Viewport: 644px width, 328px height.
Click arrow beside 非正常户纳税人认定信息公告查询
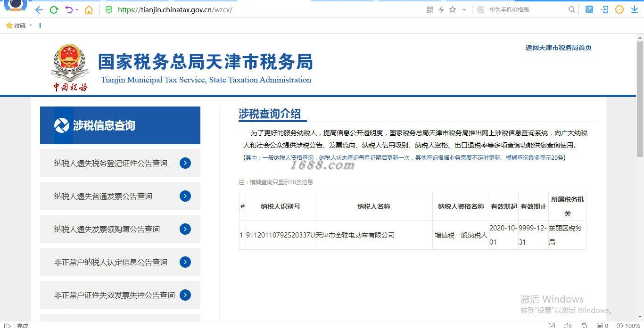tap(185, 262)
